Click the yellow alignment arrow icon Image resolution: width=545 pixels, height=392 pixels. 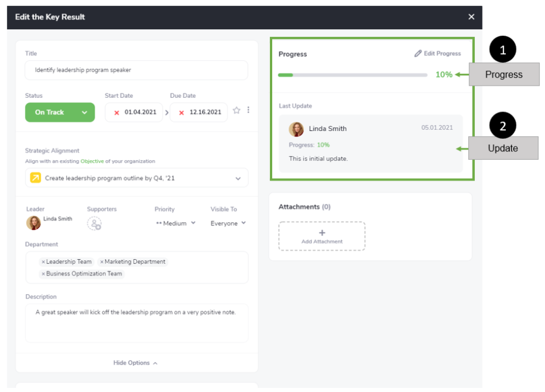click(x=35, y=177)
